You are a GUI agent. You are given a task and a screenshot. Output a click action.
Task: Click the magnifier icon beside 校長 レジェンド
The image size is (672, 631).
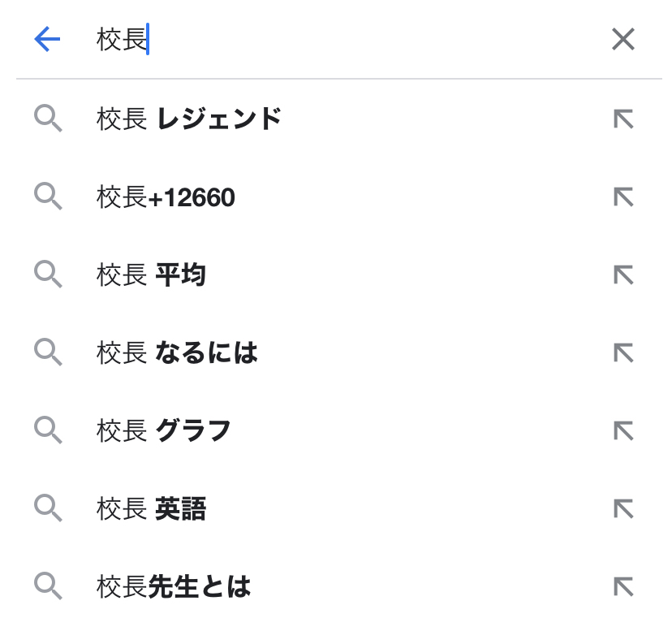(x=48, y=120)
